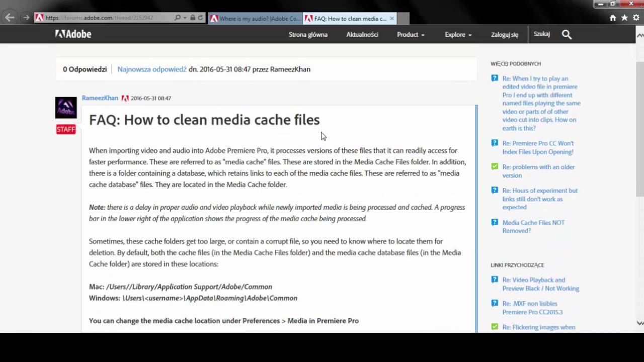The width and height of the screenshot is (644, 362).
Task: Open site search magnifier icon in header
Action: (567, 35)
